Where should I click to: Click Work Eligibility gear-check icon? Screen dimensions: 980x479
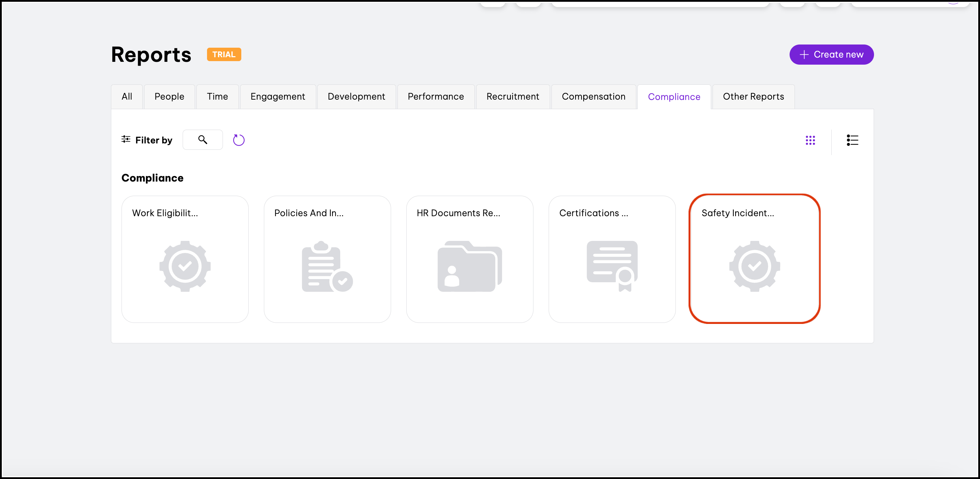(185, 266)
